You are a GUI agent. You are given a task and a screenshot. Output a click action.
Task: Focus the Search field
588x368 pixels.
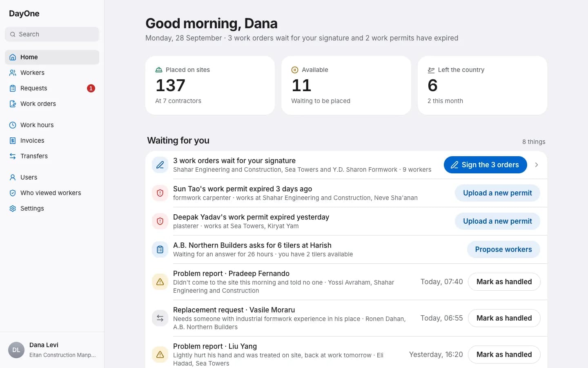[52, 34]
